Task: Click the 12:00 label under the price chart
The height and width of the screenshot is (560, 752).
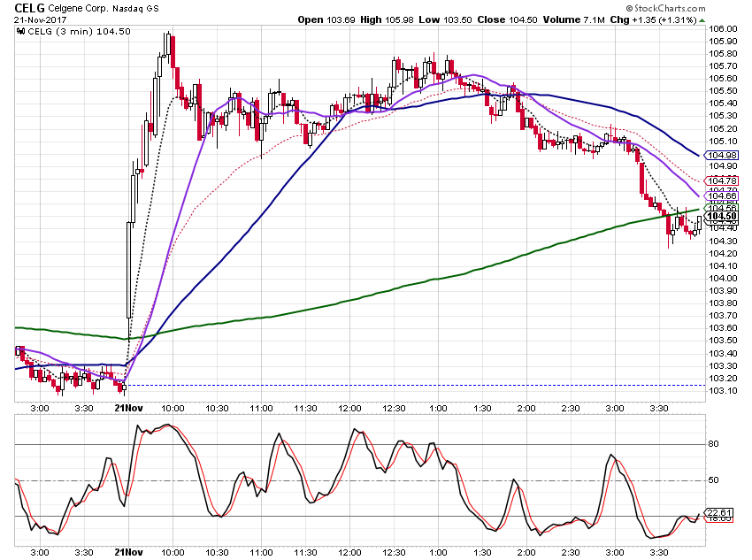Action: pyautogui.click(x=349, y=409)
